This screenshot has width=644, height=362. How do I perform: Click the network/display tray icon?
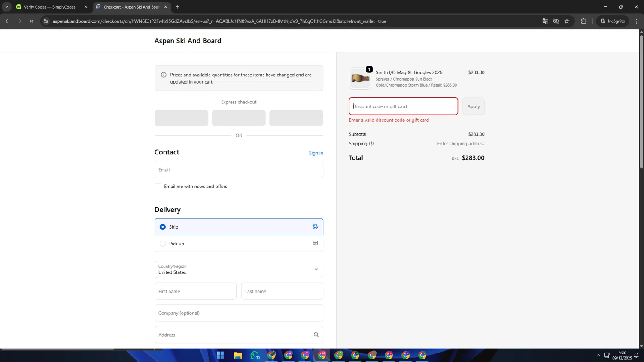pyautogui.click(x=607, y=355)
